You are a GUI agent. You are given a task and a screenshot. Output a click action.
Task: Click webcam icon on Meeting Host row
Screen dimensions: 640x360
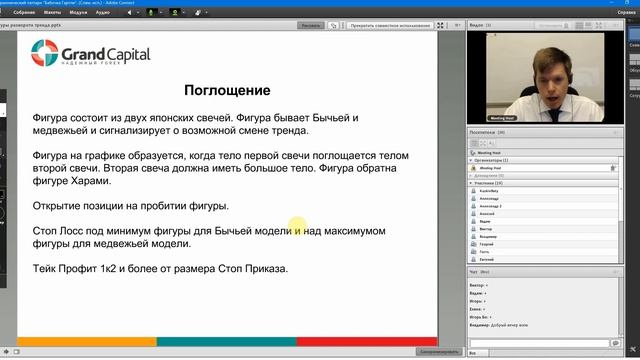pyautogui.click(x=613, y=168)
